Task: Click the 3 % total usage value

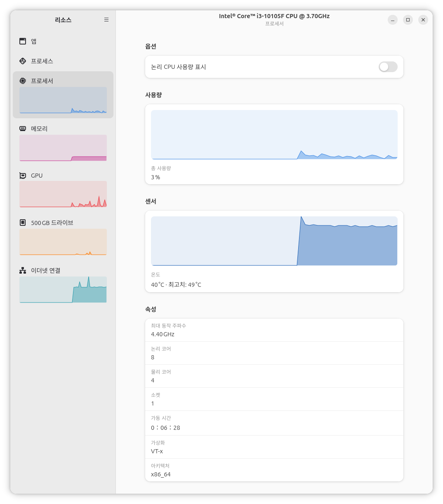Action: pos(156,177)
